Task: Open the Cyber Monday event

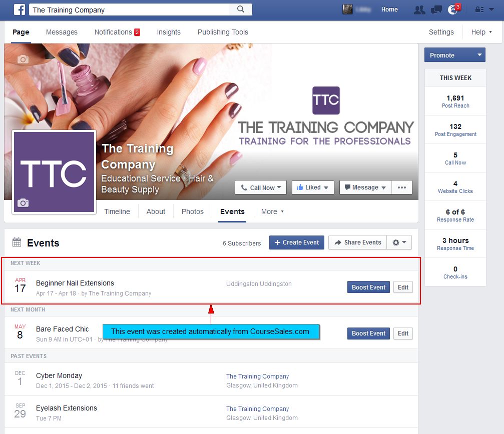Action: (x=59, y=375)
